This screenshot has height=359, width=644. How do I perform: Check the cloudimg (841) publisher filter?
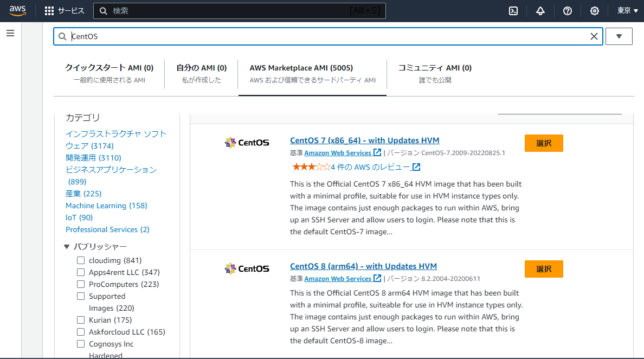pyautogui.click(x=81, y=260)
